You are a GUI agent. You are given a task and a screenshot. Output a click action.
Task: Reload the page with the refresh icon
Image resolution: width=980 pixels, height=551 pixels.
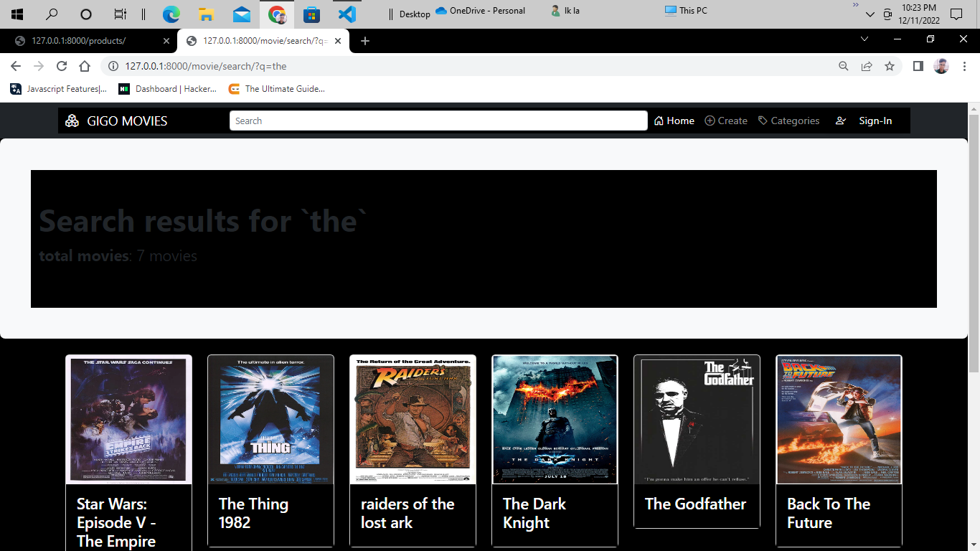[62, 66]
